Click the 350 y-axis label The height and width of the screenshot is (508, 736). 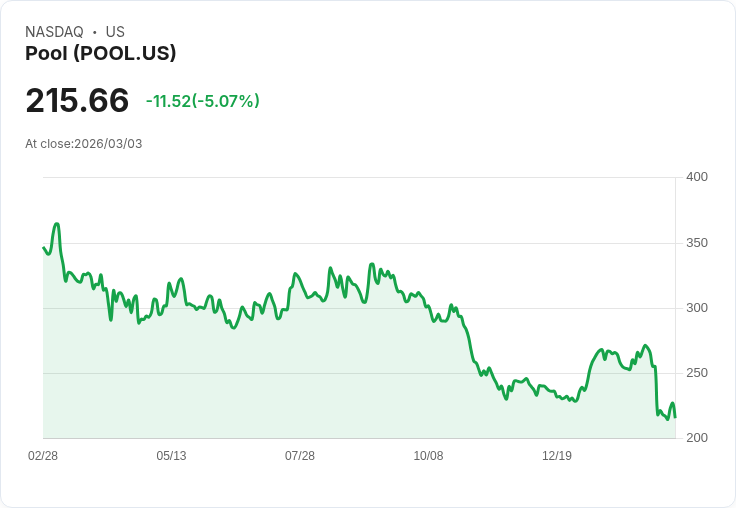pyautogui.click(x=697, y=243)
